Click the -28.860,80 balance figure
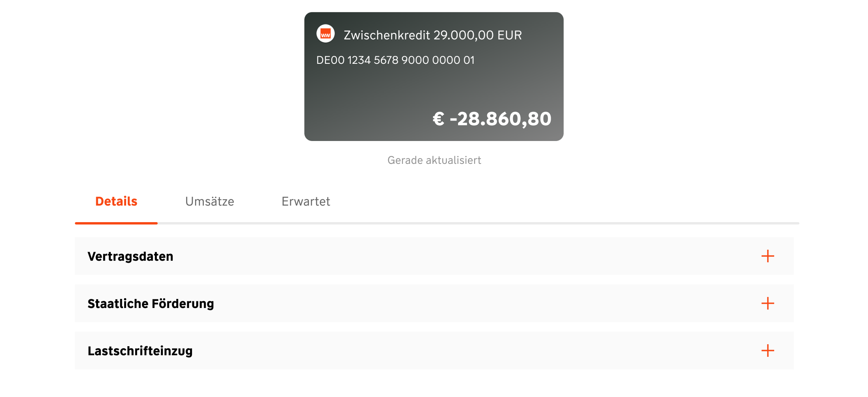The image size is (868, 397). [501, 119]
